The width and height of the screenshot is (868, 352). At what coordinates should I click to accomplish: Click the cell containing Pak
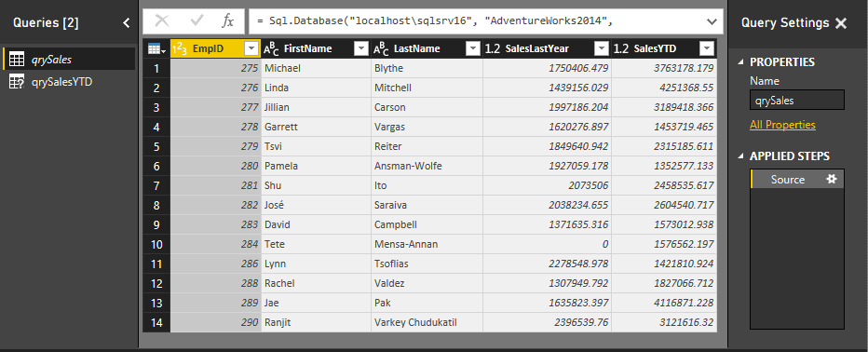click(x=427, y=303)
